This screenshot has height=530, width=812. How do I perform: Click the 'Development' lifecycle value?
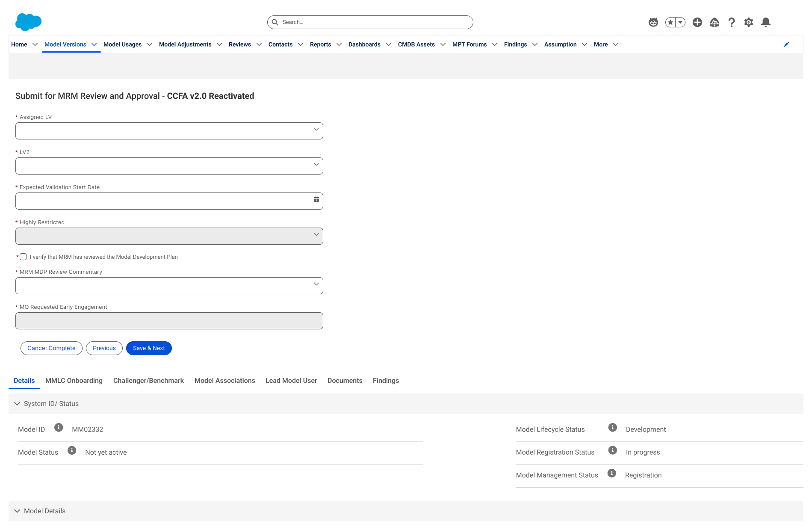(646, 429)
